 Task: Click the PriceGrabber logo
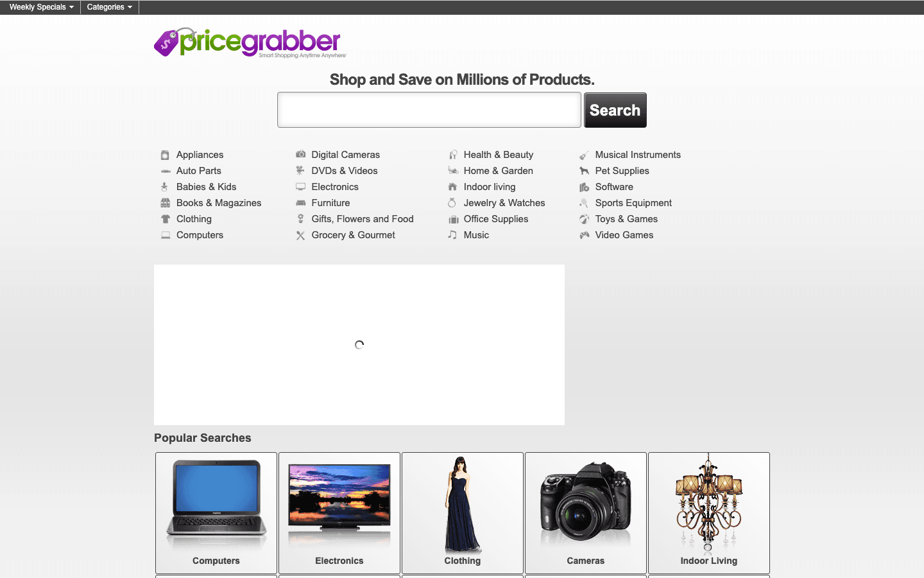pyautogui.click(x=249, y=41)
